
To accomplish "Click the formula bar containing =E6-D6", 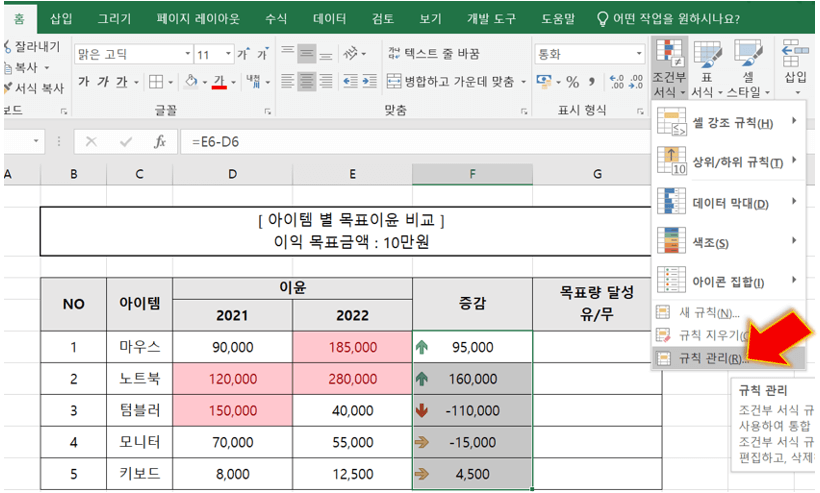I will (x=416, y=142).
